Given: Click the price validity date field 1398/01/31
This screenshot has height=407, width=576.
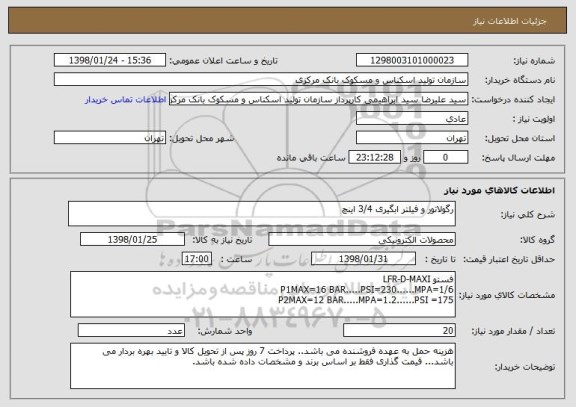Looking at the screenshot, I should [363, 259].
